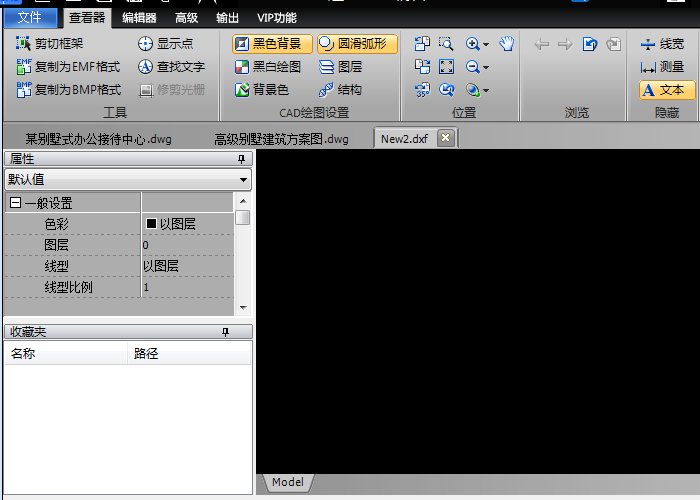Copy drawing using 复制为BMP格式
Viewport: 700px width, 500px height.
pos(68,90)
